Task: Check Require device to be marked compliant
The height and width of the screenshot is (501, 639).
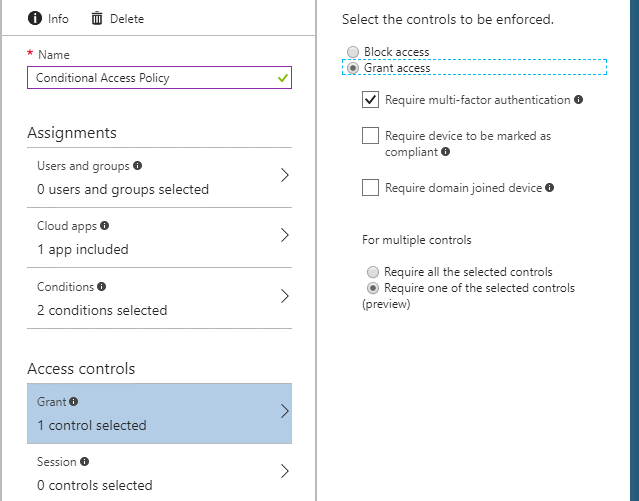Action: [x=371, y=135]
